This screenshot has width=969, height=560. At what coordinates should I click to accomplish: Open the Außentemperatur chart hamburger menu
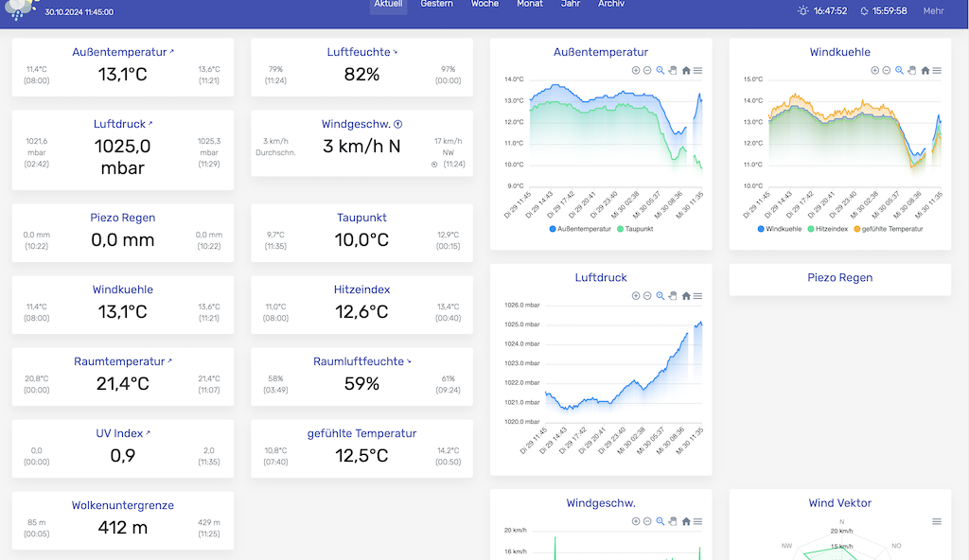(697, 70)
